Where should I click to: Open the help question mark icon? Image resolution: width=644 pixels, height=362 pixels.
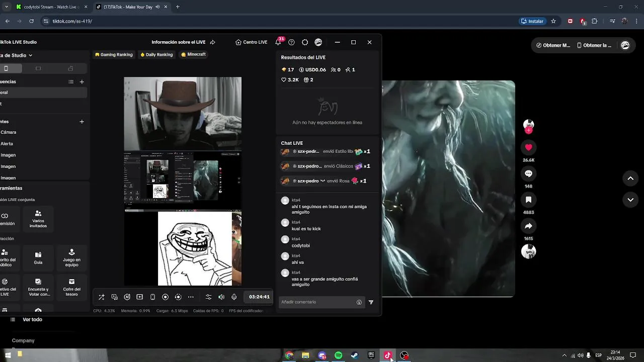[291, 42]
